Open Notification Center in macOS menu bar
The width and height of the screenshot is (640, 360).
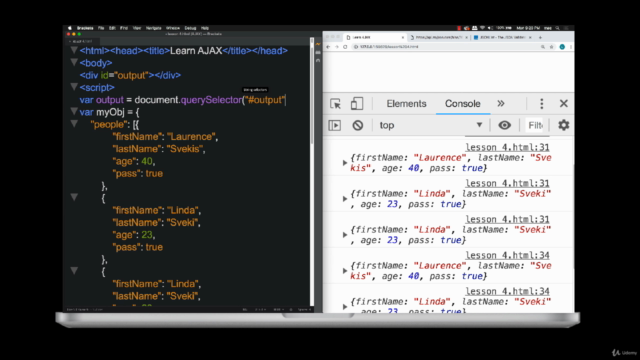[567, 28]
